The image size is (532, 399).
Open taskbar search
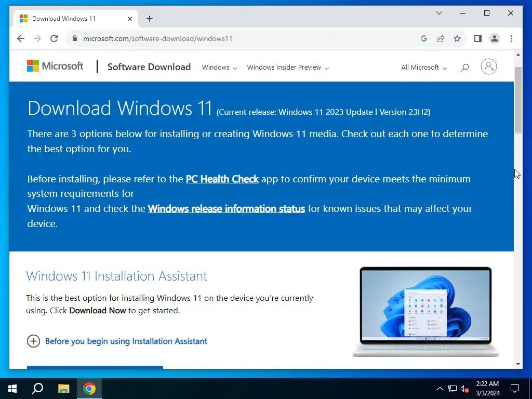(x=37, y=389)
